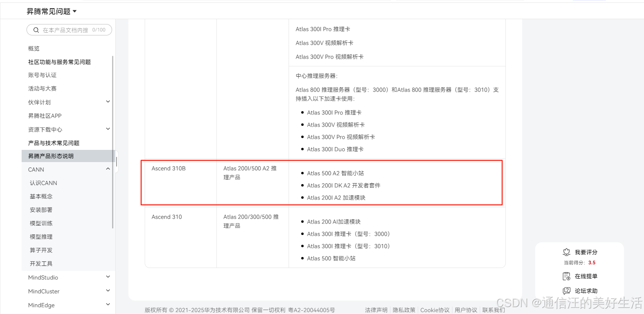This screenshot has height=314, width=644.
Task: Open 开发工具 under CANN
Action: 41,263
